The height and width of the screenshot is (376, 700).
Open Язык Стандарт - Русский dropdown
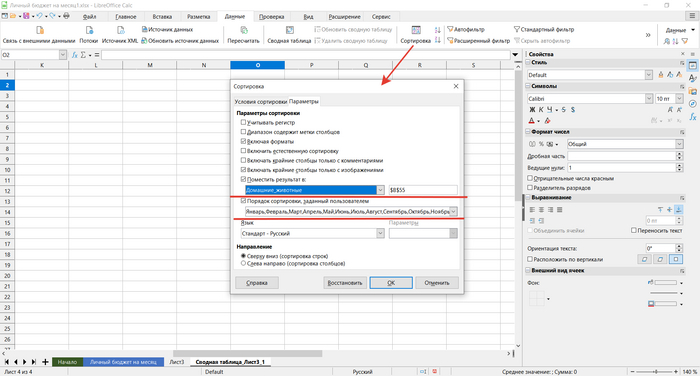point(380,234)
